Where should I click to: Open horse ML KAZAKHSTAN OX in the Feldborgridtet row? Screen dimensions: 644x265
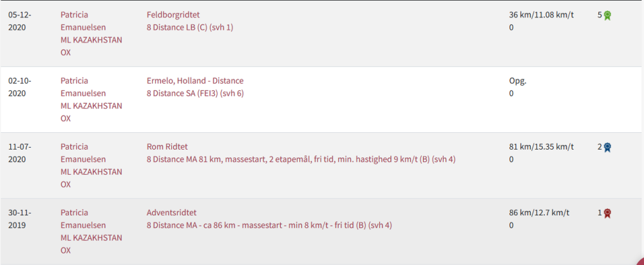(x=91, y=46)
